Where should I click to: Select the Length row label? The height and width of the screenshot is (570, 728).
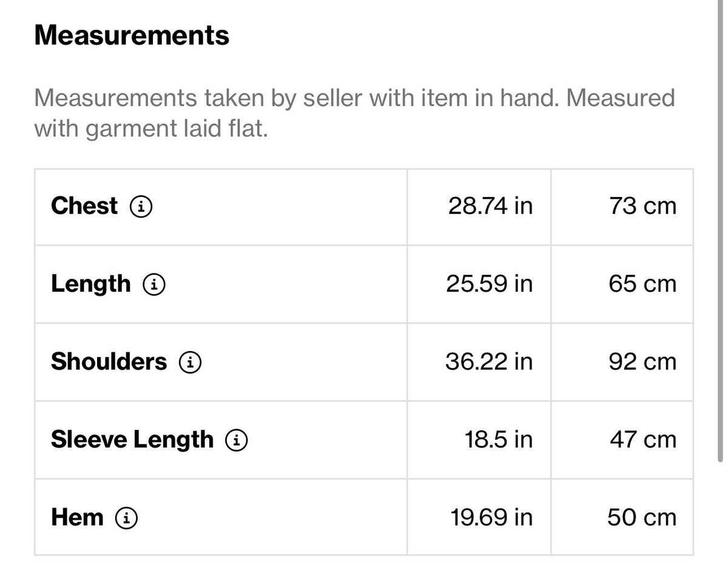pos(91,284)
